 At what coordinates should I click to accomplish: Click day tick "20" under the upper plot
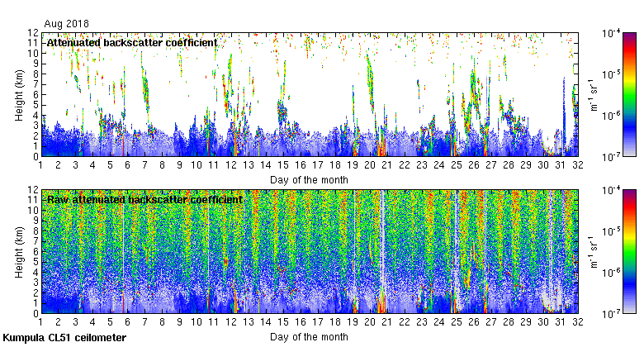pos(370,165)
